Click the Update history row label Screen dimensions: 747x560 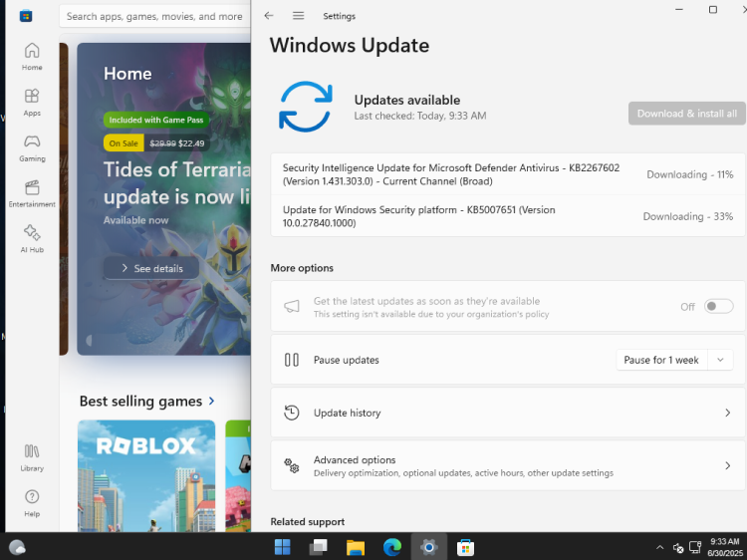[347, 413]
